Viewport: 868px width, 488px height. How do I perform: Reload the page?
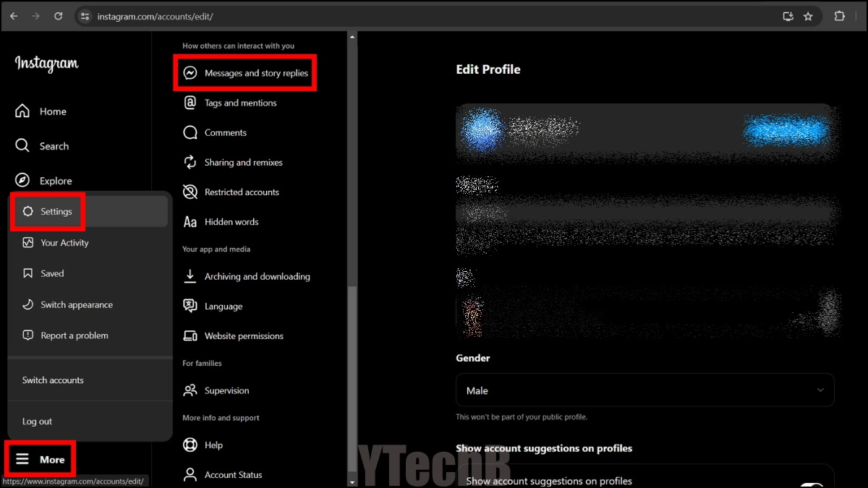coord(59,16)
